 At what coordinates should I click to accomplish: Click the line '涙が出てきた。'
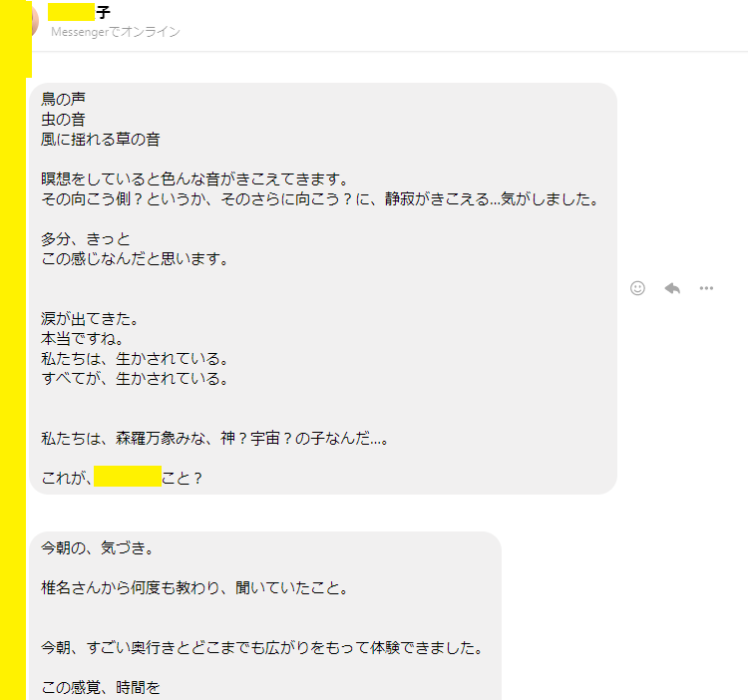89,318
